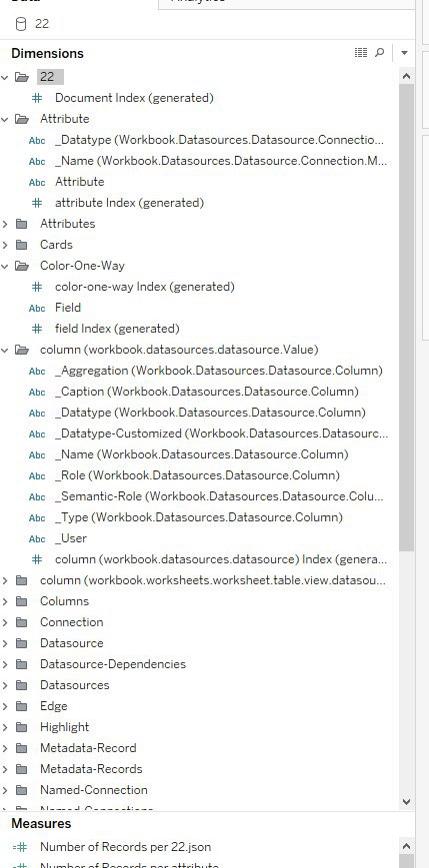This screenshot has height=868, width=429.
Task: Click the Dimensions list scroll down arrow
Action: pos(406,802)
